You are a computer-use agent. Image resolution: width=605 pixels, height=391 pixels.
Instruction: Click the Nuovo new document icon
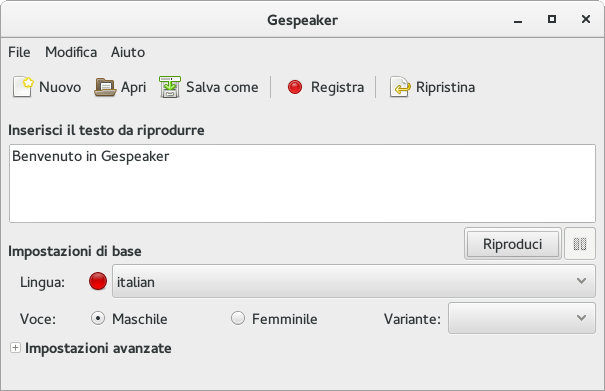click(23, 87)
